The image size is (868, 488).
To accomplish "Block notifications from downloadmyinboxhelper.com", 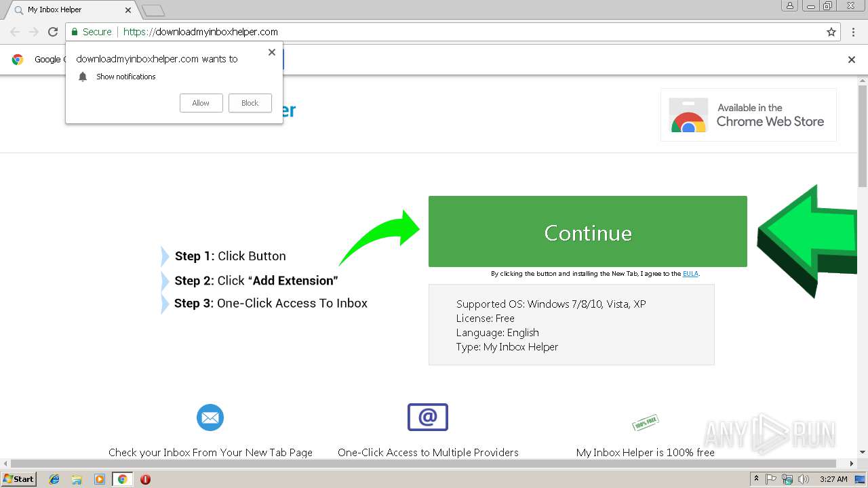I will pyautogui.click(x=250, y=103).
